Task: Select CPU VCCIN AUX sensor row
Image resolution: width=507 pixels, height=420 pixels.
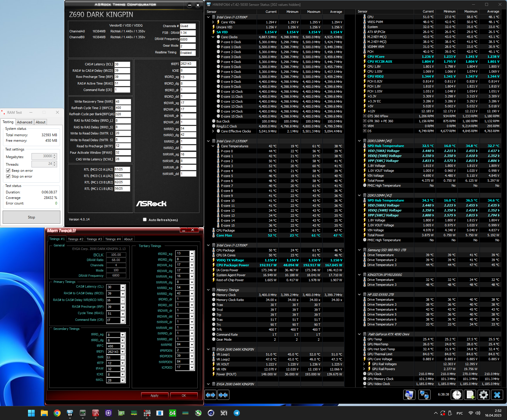Action: pyautogui.click(x=431, y=62)
